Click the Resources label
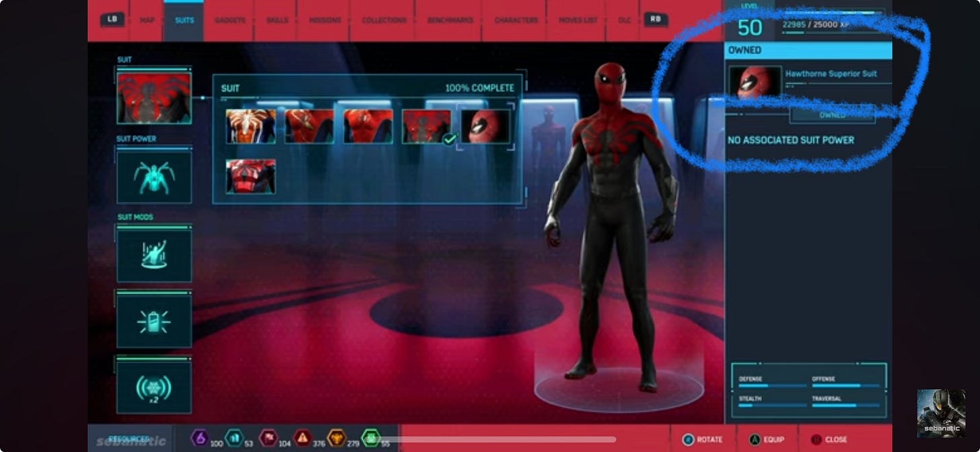Viewport: 980px width, 452px height. [128, 439]
